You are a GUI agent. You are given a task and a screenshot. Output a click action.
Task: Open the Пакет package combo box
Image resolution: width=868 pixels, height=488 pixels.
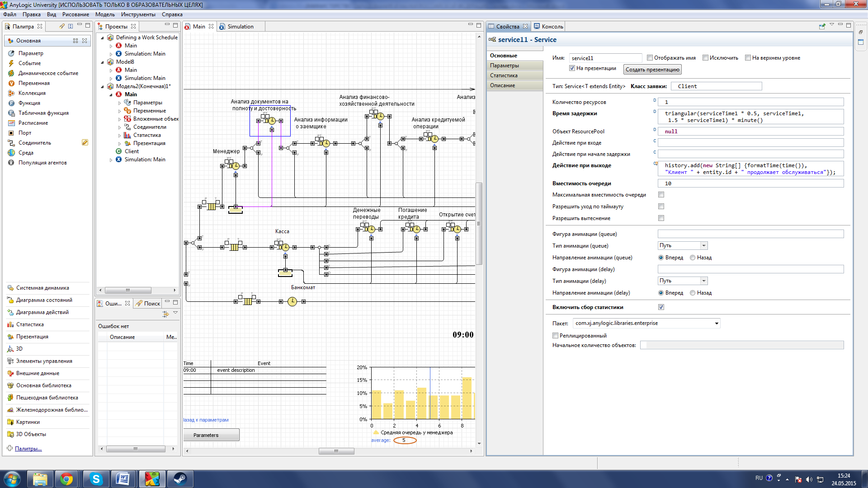coord(717,324)
